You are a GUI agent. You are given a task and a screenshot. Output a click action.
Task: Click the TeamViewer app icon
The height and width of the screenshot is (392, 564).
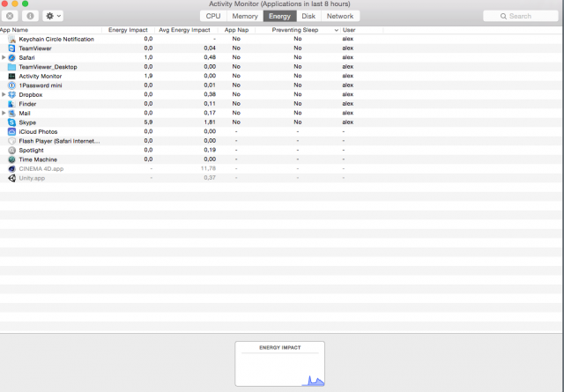click(11, 48)
